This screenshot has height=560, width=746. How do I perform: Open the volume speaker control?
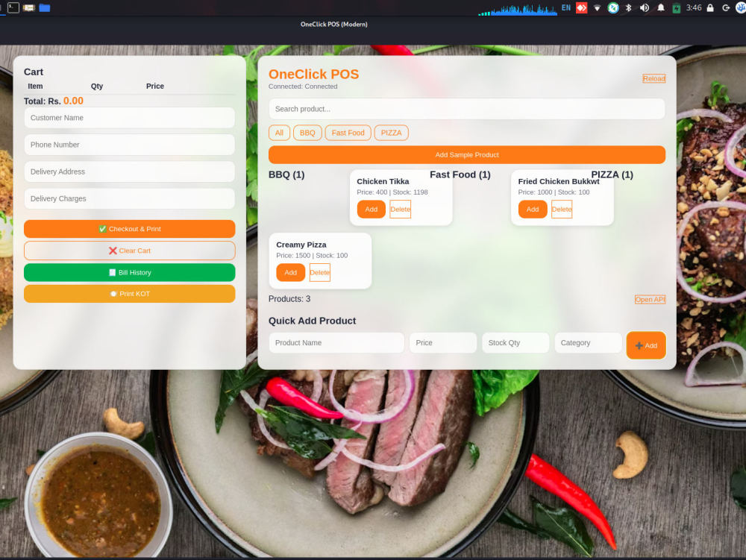[645, 7]
